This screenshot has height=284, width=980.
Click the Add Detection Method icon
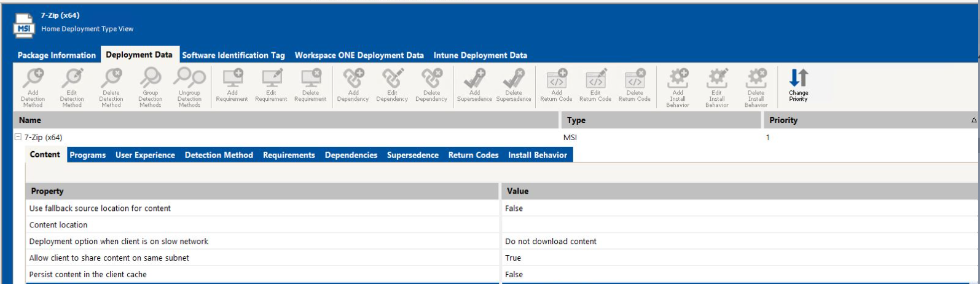tap(33, 79)
